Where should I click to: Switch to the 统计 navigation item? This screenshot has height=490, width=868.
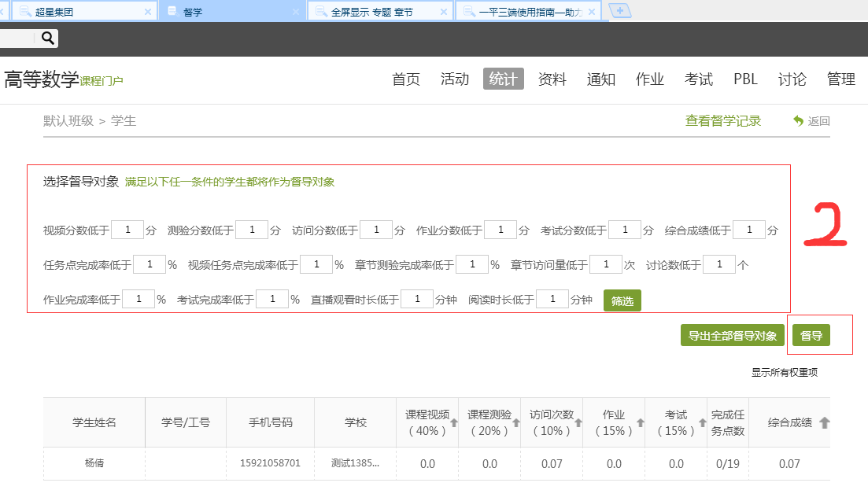click(503, 79)
